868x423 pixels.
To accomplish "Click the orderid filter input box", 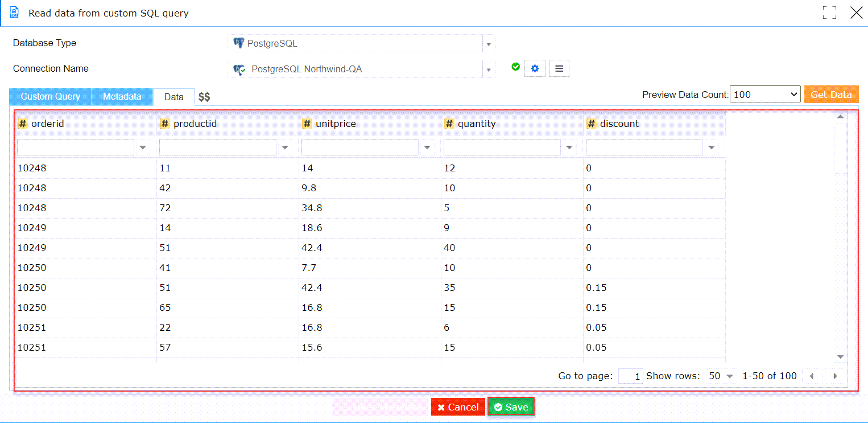I will pyautogui.click(x=76, y=147).
